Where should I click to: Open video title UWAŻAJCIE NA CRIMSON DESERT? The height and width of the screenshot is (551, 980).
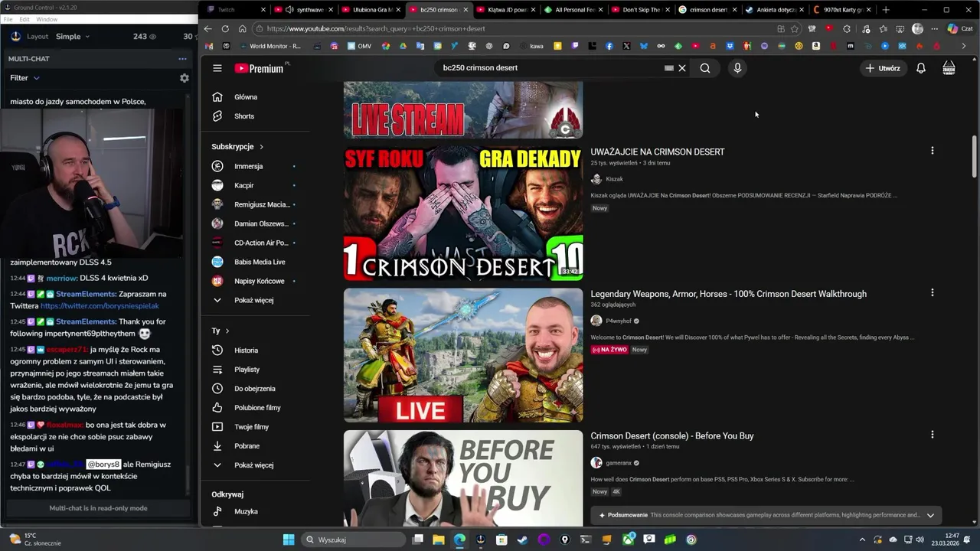(x=658, y=152)
